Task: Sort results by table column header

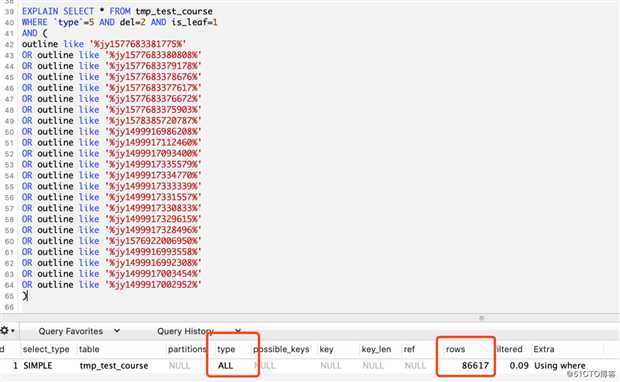Action: point(89,349)
